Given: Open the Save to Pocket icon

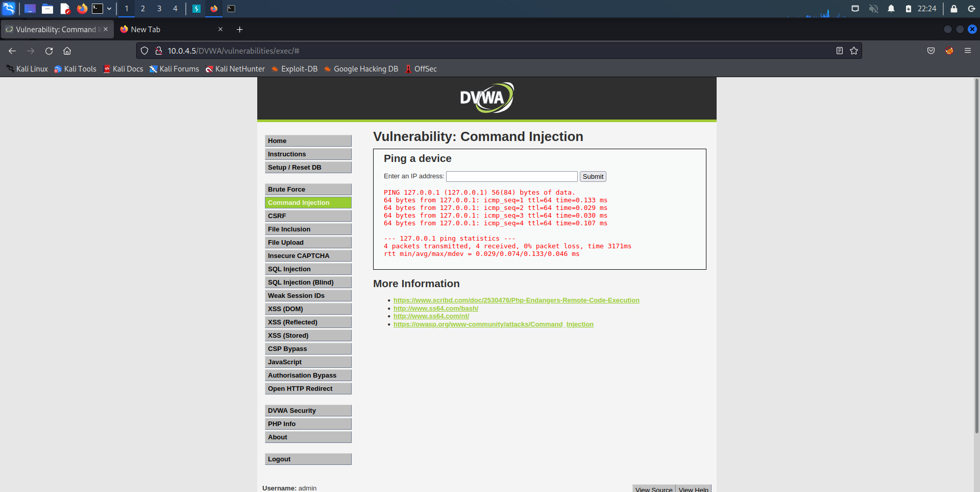Looking at the screenshot, I should [931, 51].
